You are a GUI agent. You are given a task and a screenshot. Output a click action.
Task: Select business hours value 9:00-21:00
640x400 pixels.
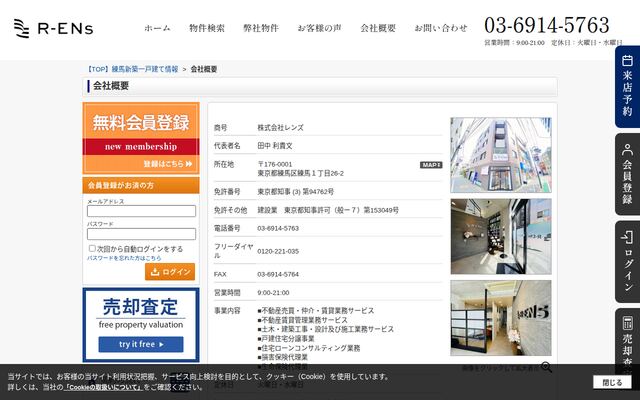click(x=273, y=293)
